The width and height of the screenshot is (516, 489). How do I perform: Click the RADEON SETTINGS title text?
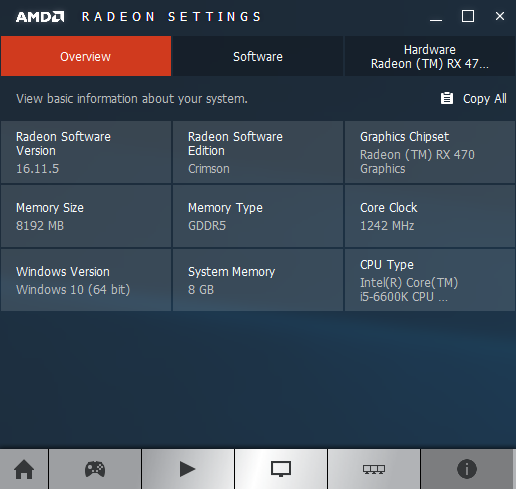tap(172, 17)
